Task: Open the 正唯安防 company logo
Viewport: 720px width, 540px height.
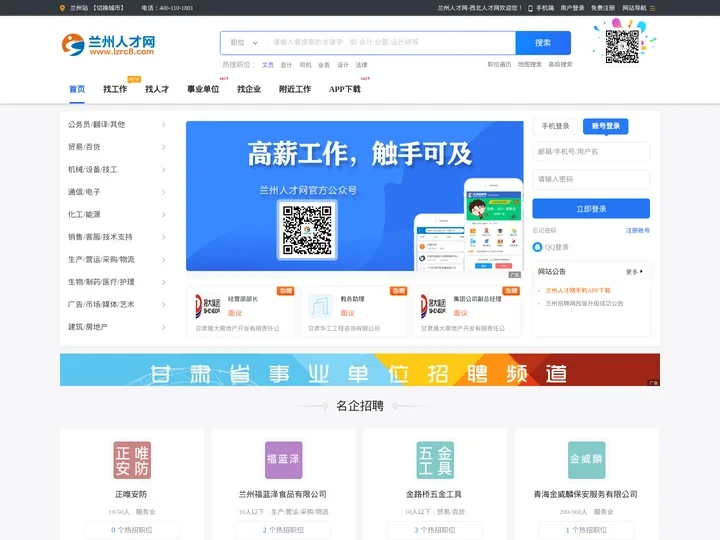Action: pos(132,460)
